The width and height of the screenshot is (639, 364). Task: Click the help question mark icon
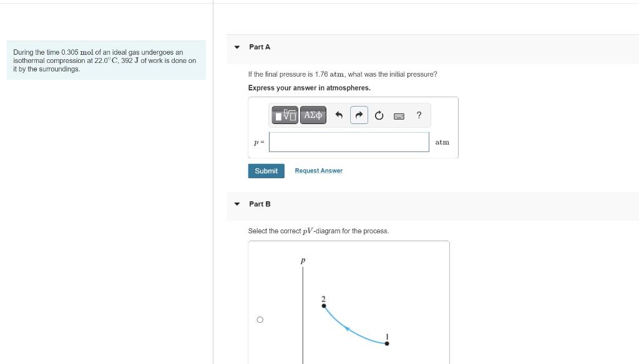click(x=419, y=115)
